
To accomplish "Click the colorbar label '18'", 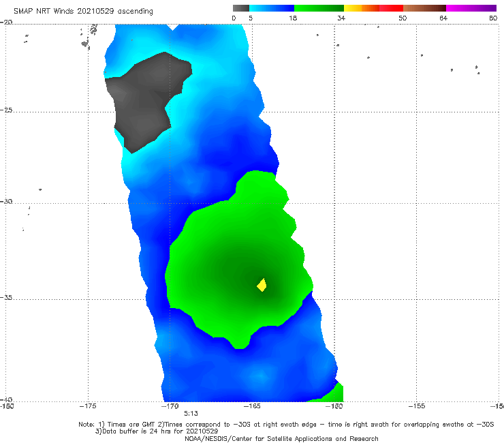I will coord(293,18).
